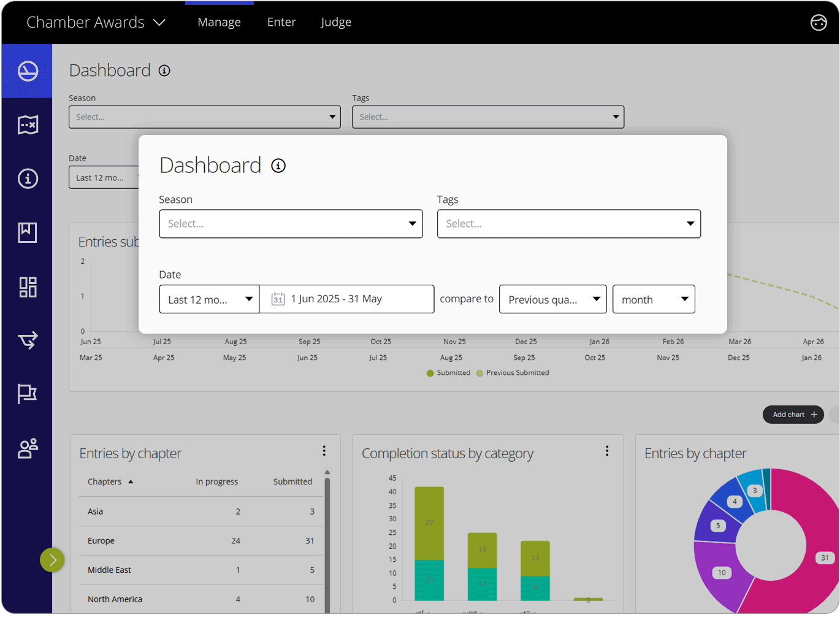The width and height of the screenshot is (840, 617).
Task: Open the flag icon in the sidebar
Action: [28, 393]
